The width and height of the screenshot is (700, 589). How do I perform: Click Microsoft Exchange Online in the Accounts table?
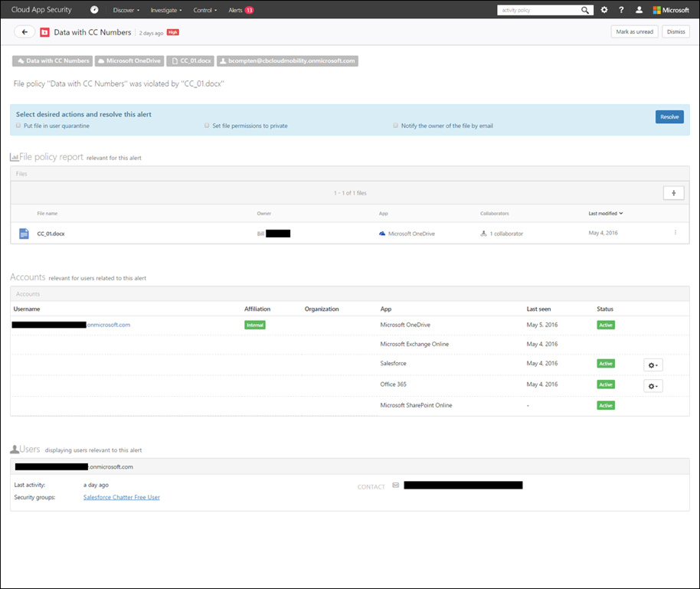pyautogui.click(x=414, y=345)
